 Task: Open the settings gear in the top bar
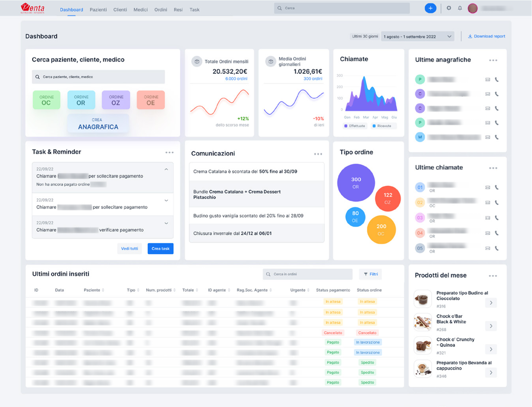point(449,8)
